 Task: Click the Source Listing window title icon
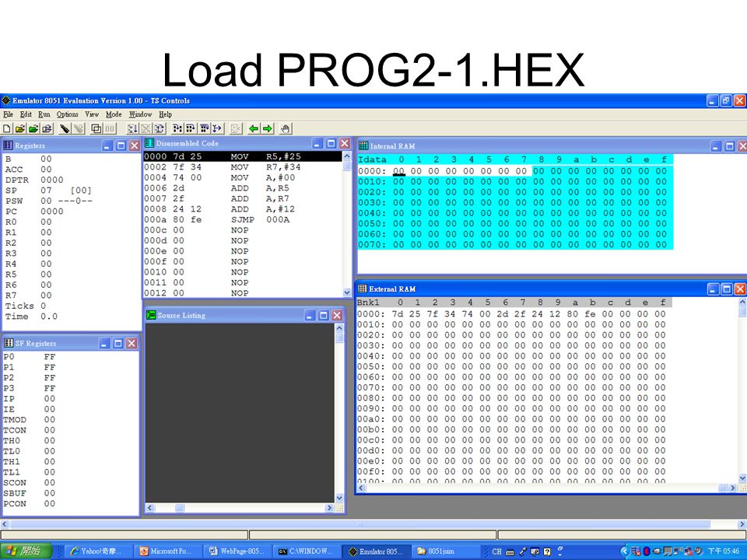pyautogui.click(x=151, y=315)
